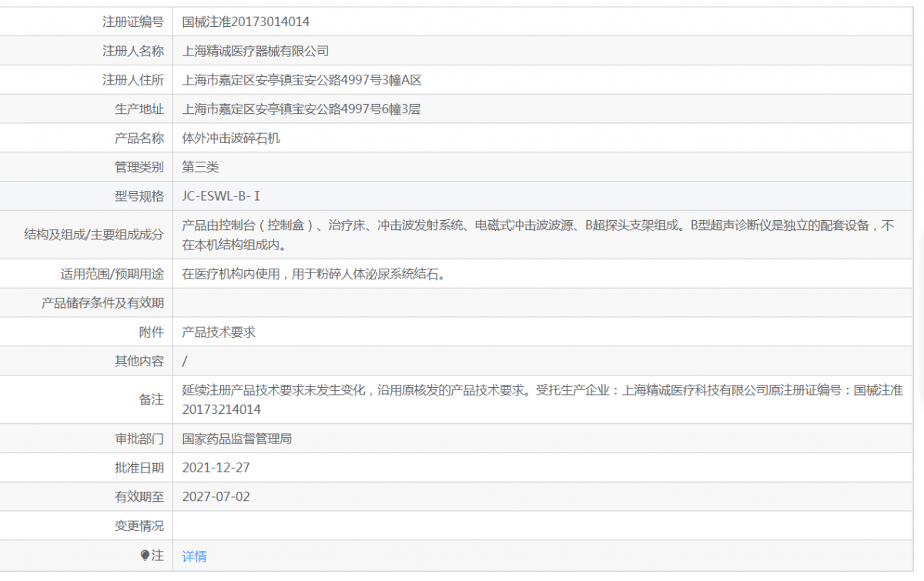Click the 有效期至 label
Screen dimensions: 924x581
(x=139, y=497)
